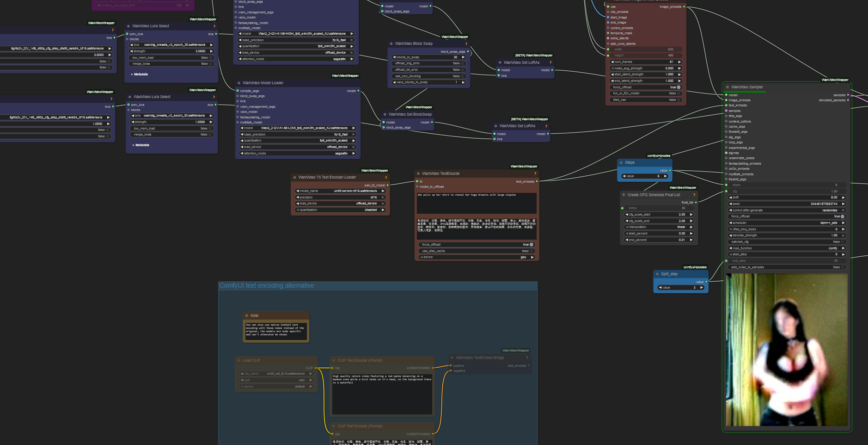Click the comfyui-kjnodes badge above Steps
Image resolution: width=868 pixels, height=445 pixels.
[659, 155]
